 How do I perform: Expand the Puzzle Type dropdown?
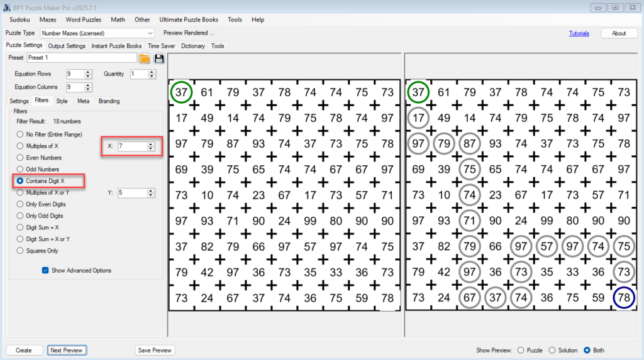[x=150, y=33]
